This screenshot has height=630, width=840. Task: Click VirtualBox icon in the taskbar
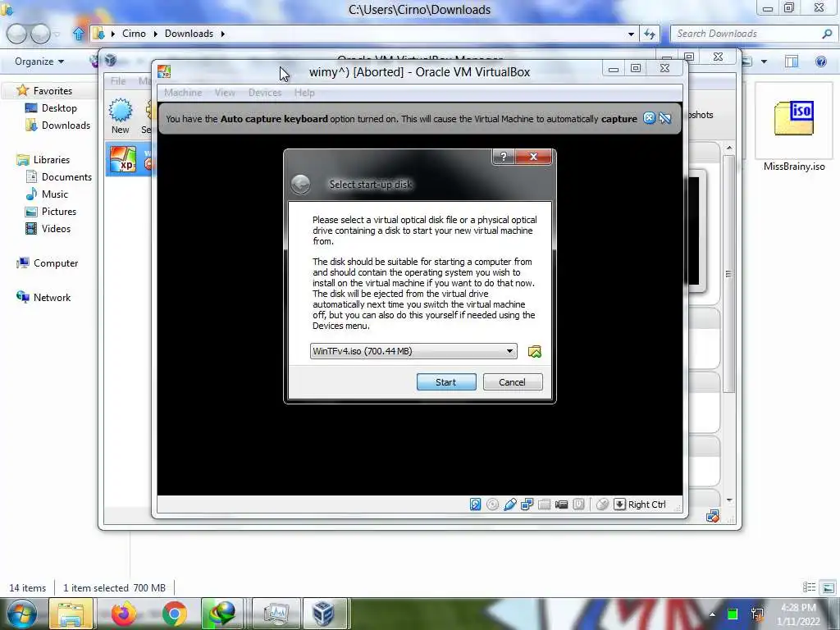[323, 614]
